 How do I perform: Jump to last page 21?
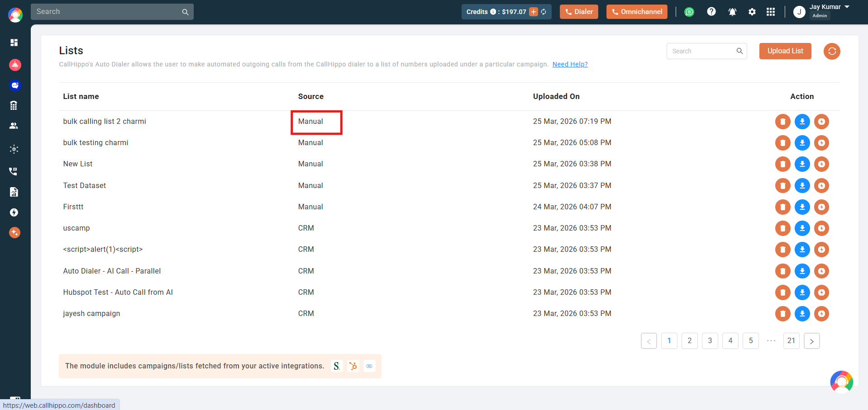792,341
